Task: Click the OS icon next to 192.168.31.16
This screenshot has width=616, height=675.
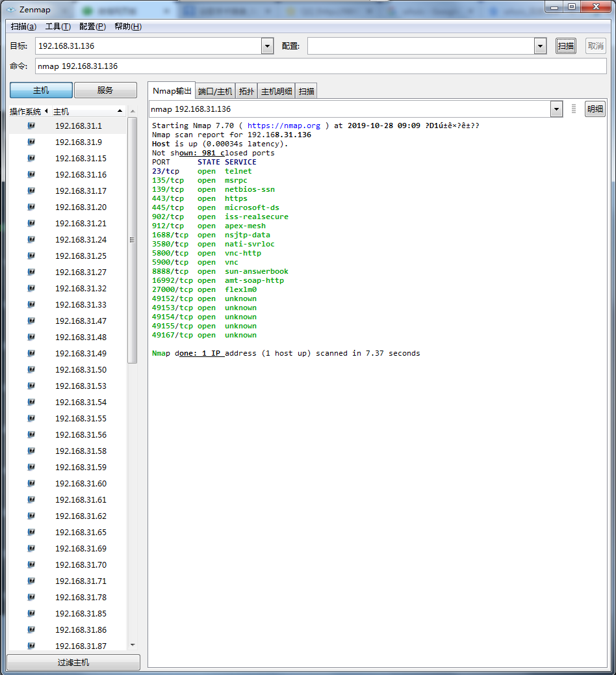Action: click(31, 174)
